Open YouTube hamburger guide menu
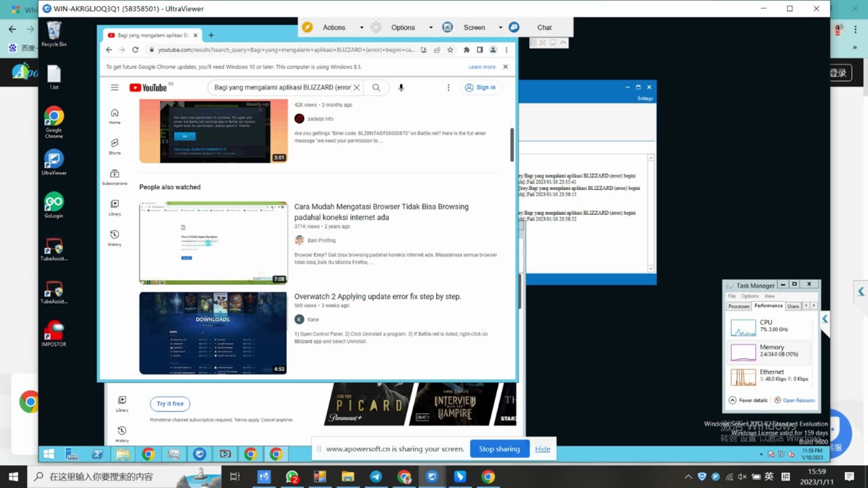This screenshot has height=488, width=868. [x=115, y=87]
